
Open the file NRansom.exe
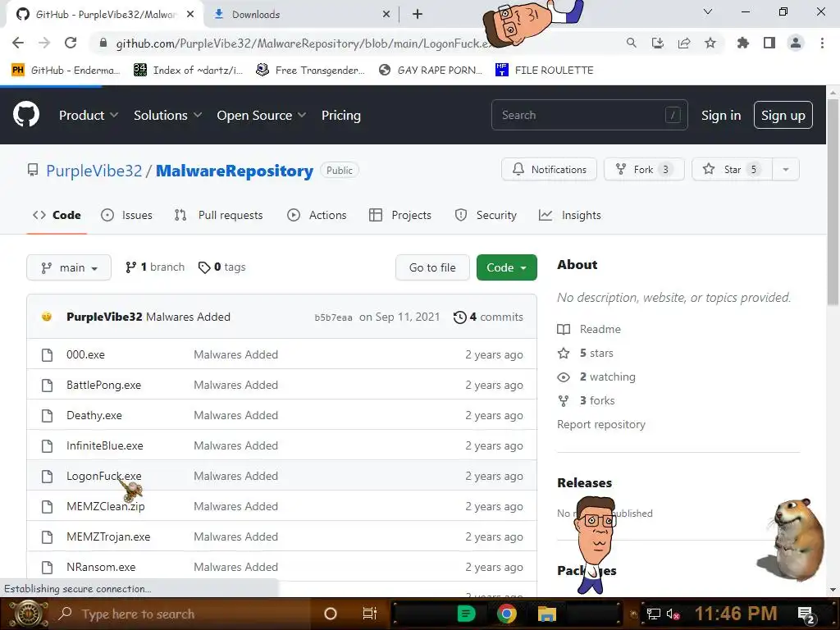pos(101,568)
